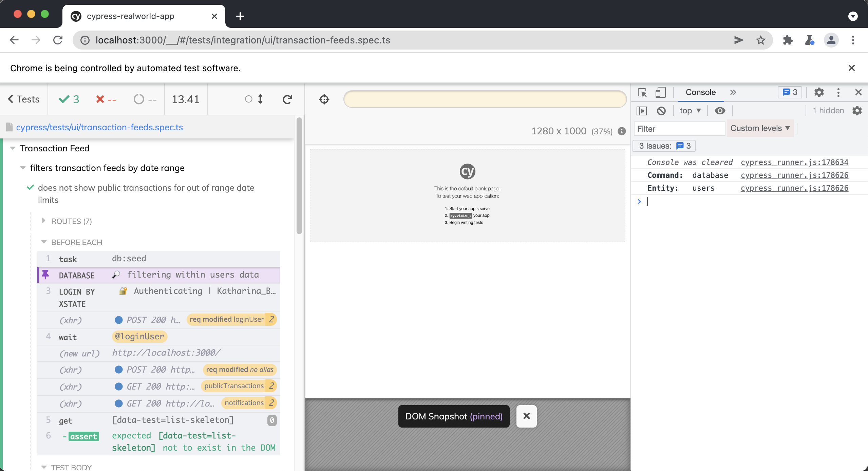Go back to the Tests list

coord(24,99)
